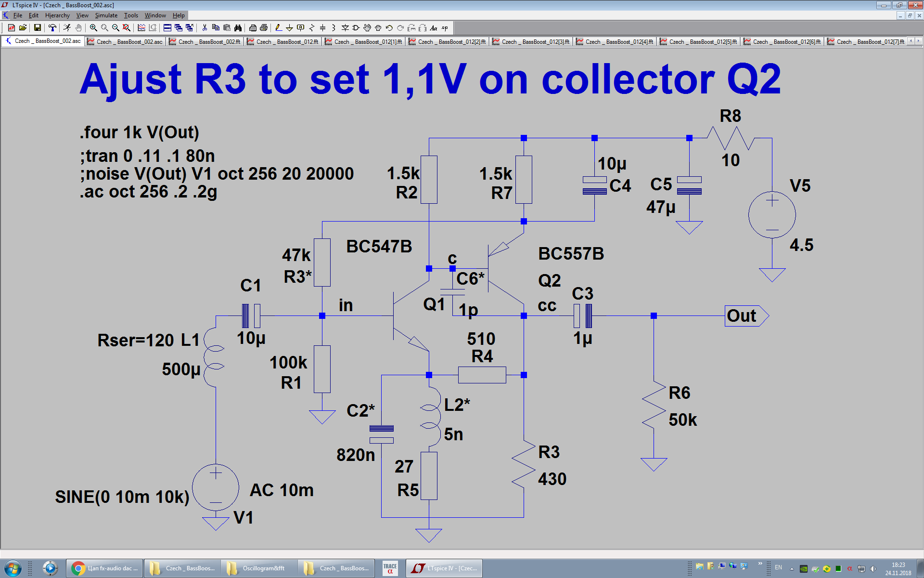Click the Save diskette icon

tap(37, 28)
